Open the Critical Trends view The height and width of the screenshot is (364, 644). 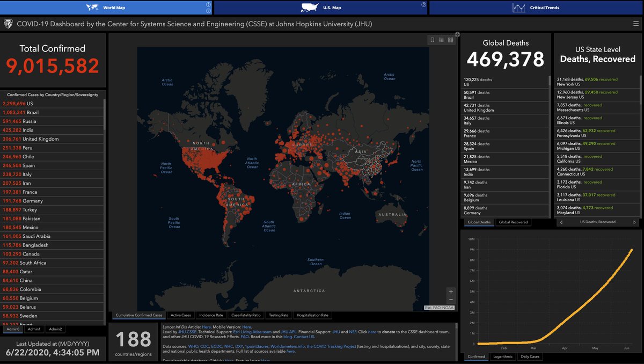click(x=536, y=8)
